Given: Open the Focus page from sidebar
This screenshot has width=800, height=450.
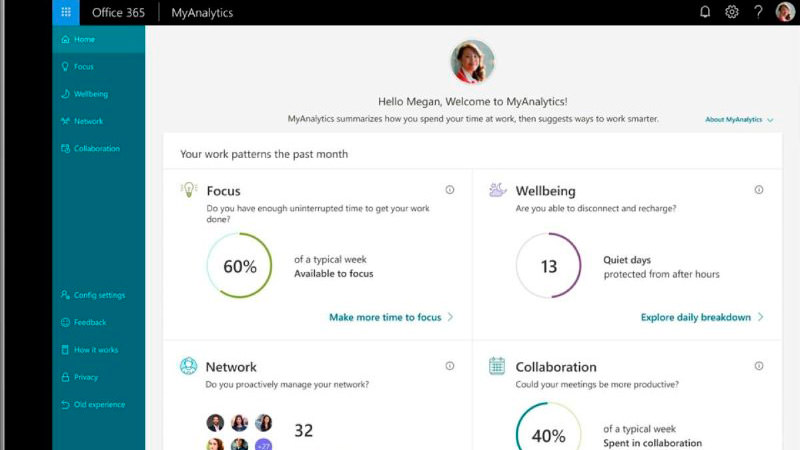Looking at the screenshot, I should click(x=83, y=67).
